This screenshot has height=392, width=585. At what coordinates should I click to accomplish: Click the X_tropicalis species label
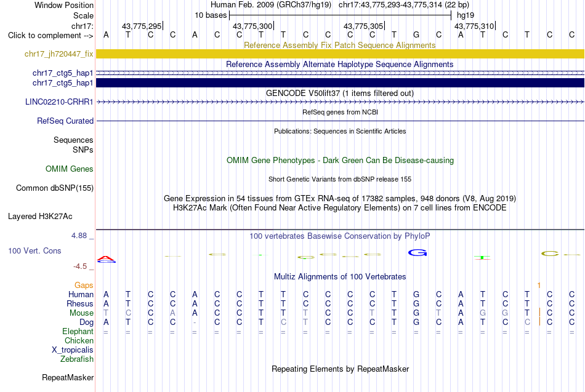73,350
